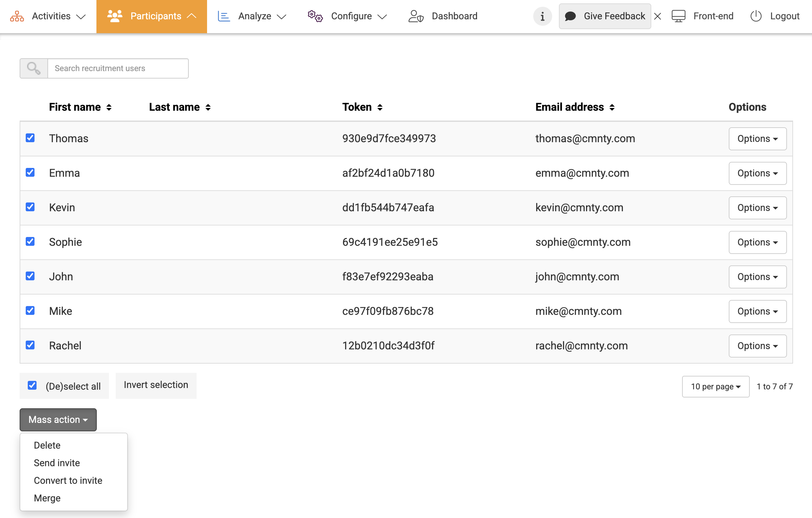Click the Logout power icon
812x518 pixels.
(755, 16)
